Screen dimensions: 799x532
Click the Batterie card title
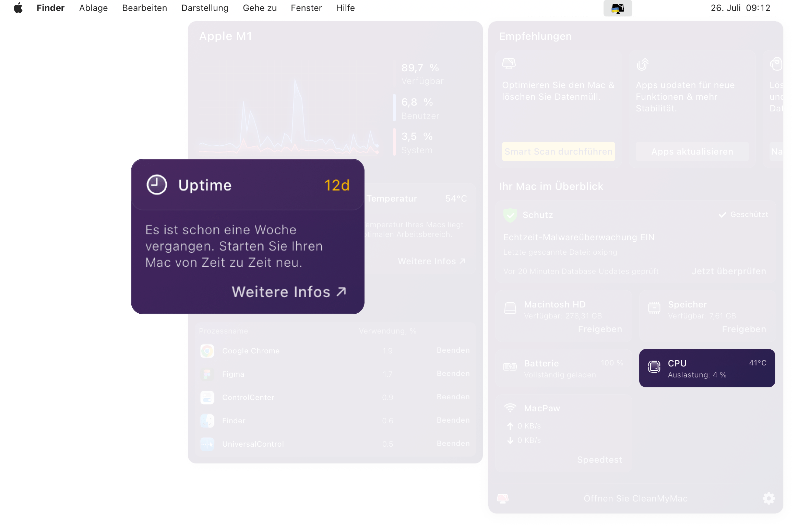(541, 363)
